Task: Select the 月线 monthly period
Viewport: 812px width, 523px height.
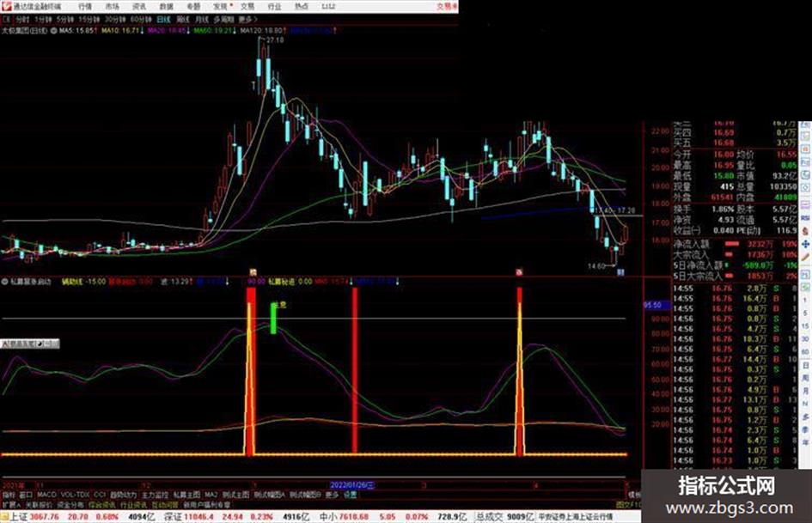Action: click(201, 19)
